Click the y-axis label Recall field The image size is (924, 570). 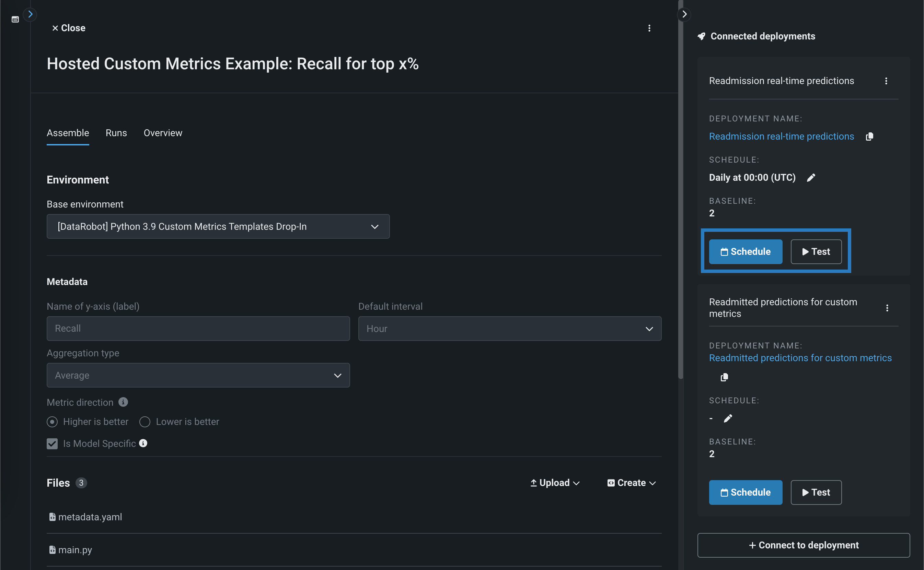[198, 329]
